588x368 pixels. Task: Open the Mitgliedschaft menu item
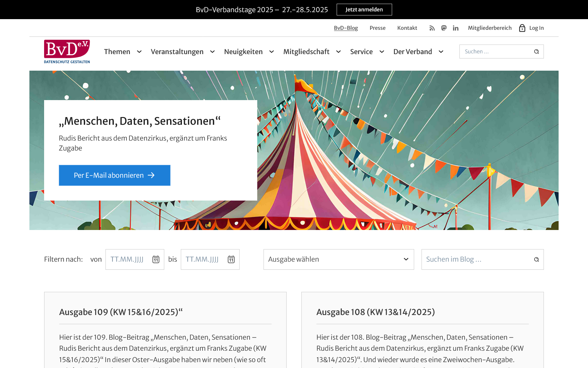tap(306, 52)
